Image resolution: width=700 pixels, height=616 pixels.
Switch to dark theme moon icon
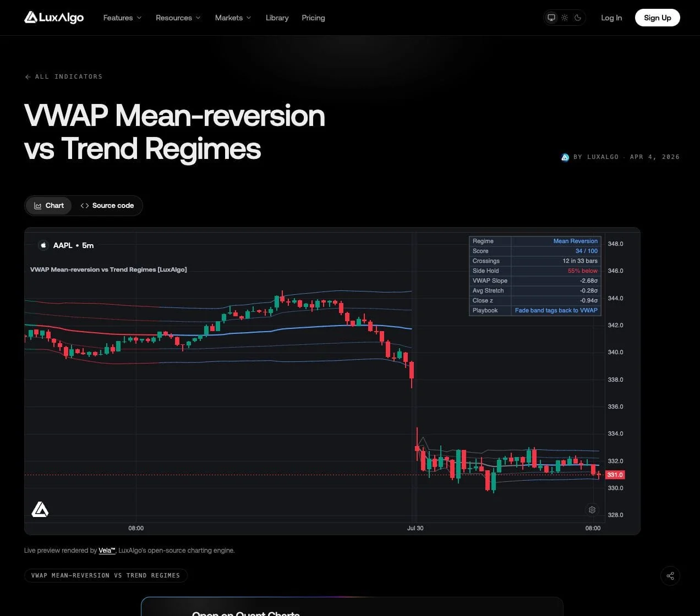coord(578,18)
